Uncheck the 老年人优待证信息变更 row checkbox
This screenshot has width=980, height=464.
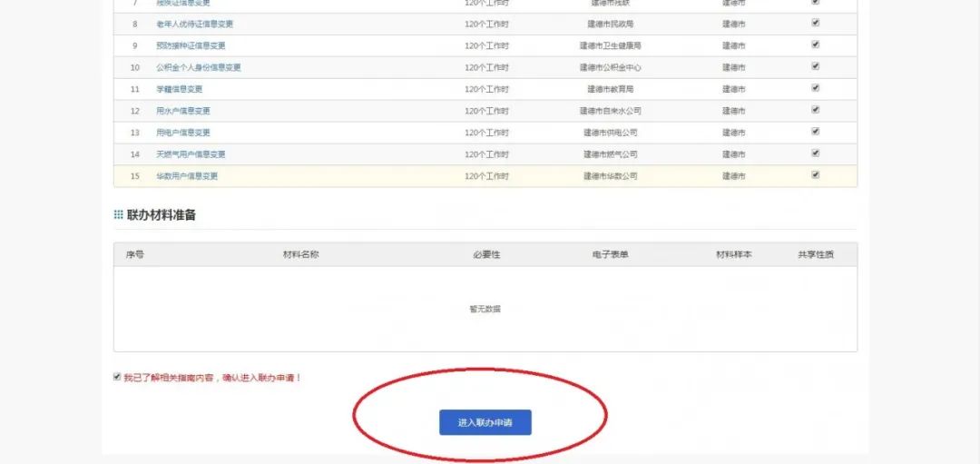point(815,23)
